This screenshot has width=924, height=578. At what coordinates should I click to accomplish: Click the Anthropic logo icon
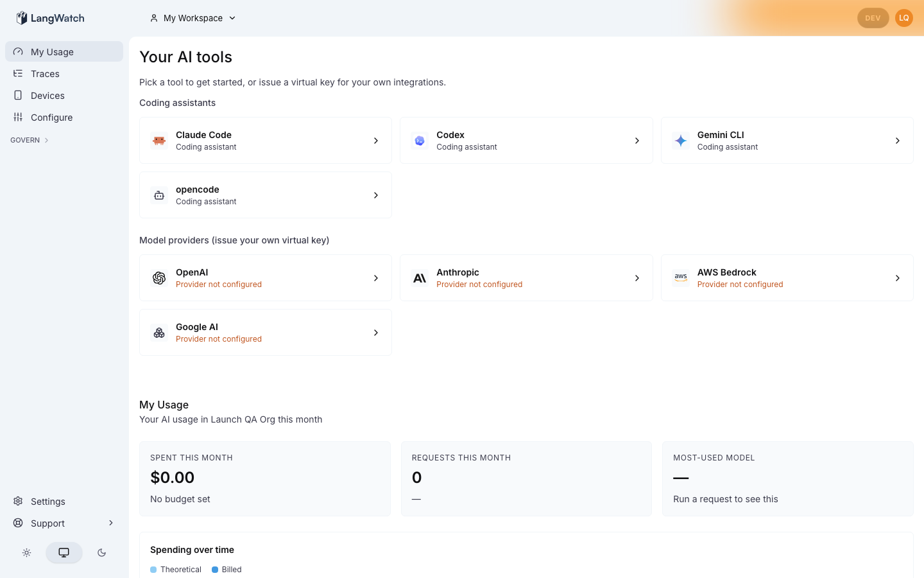(x=420, y=278)
